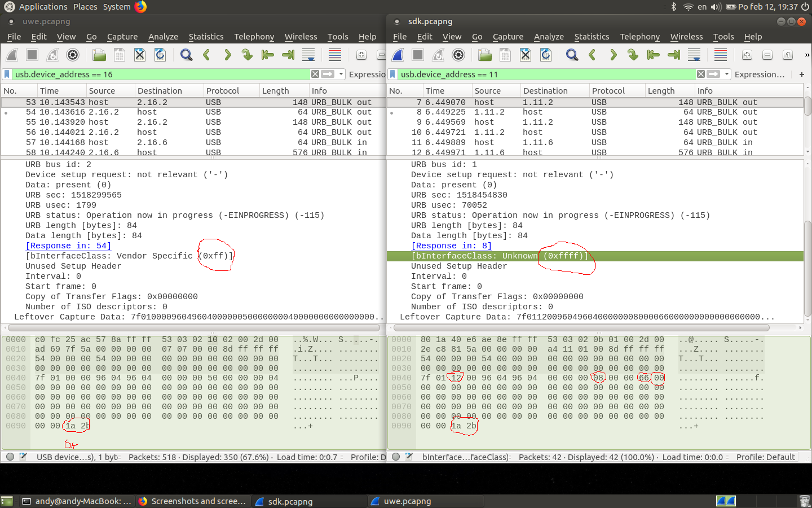This screenshot has height=508, width=812.
Task: Toggle Bluetooth from the top panel
Action: click(x=673, y=7)
